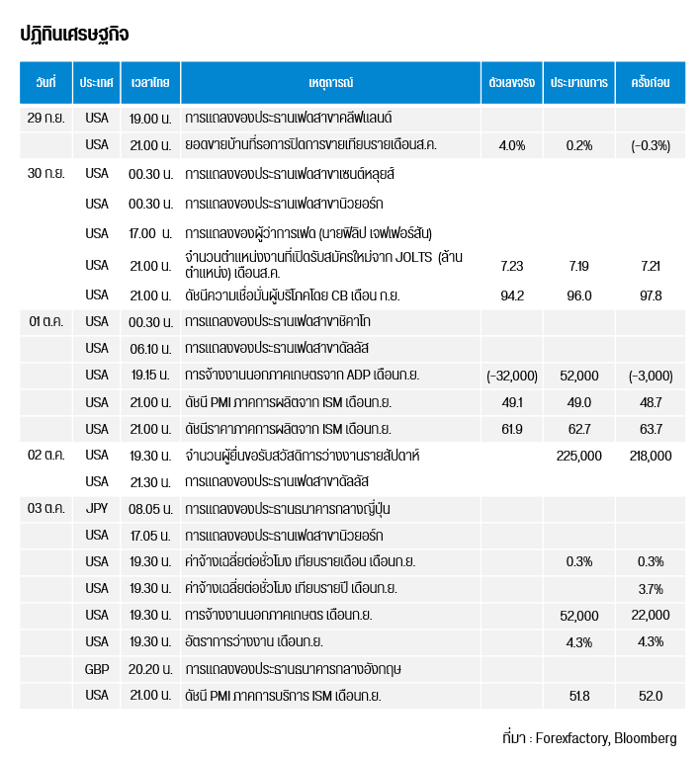This screenshot has width=700, height=758.
Task: Select the 03 ต.ค. date cell
Action: 46,508
